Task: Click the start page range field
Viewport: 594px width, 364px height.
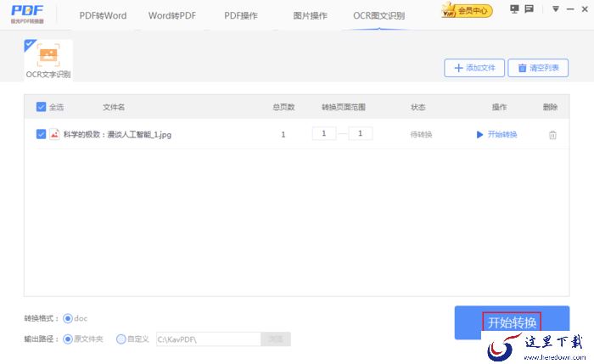Action: [324, 133]
